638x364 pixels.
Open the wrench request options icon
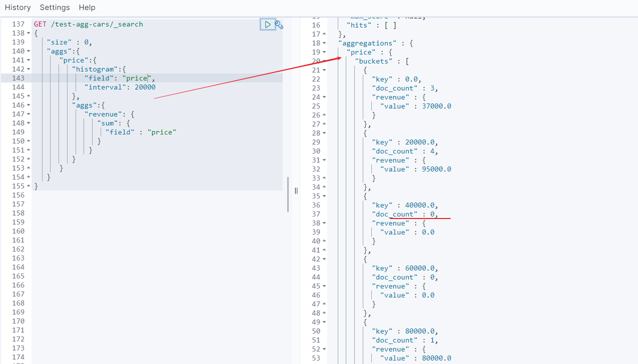(279, 24)
